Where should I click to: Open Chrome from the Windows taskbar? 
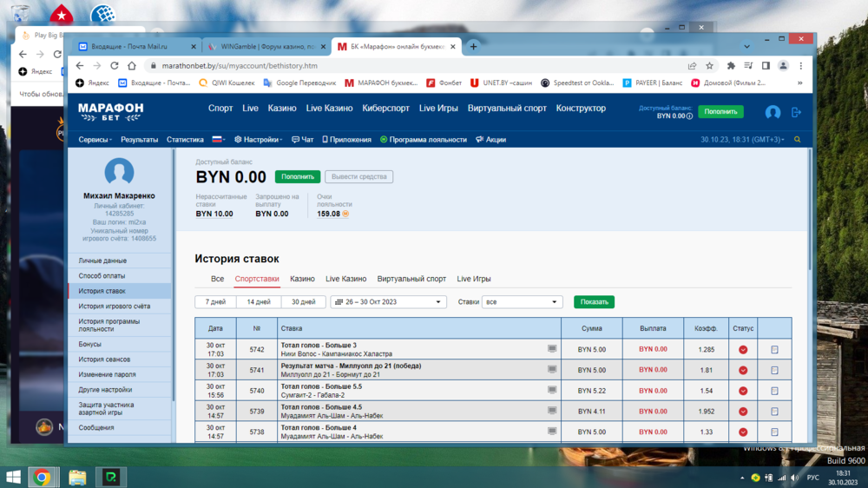(x=42, y=477)
